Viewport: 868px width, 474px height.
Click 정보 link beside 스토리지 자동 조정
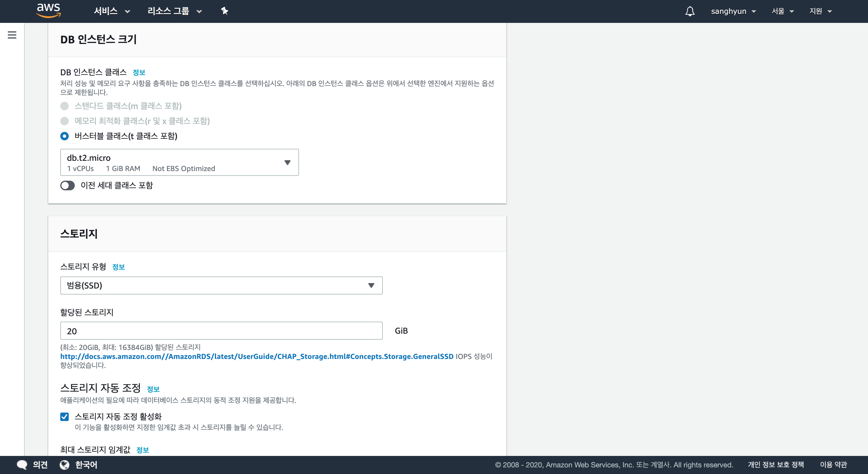[153, 389]
